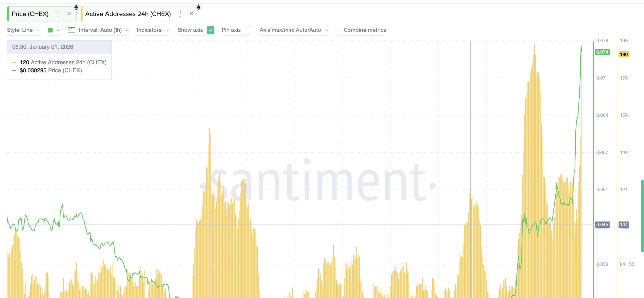Enable the Pin axis checkbox
Screen dimensions: 644x298
248,30
